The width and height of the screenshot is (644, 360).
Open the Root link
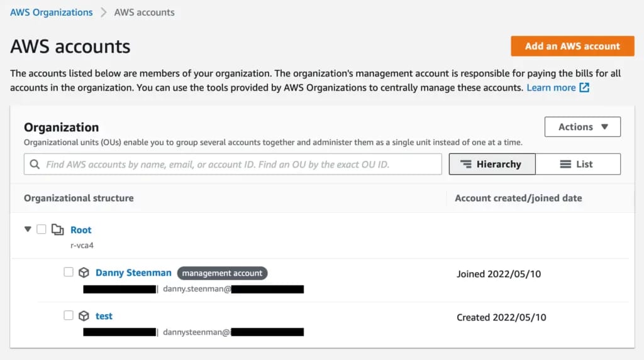pos(81,230)
